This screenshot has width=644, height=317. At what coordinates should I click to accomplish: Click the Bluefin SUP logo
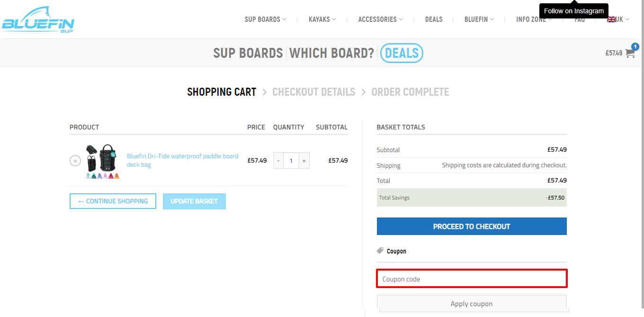38,19
